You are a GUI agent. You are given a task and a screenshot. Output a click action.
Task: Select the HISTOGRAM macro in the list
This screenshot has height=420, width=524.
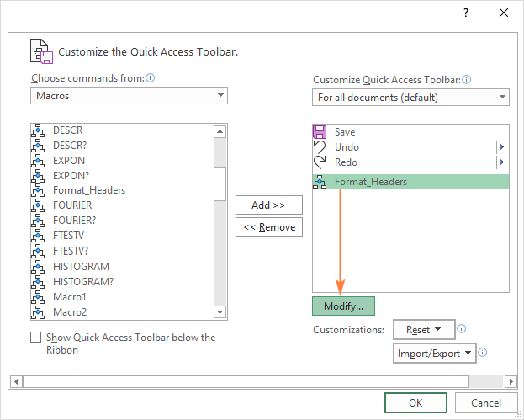[81, 267]
